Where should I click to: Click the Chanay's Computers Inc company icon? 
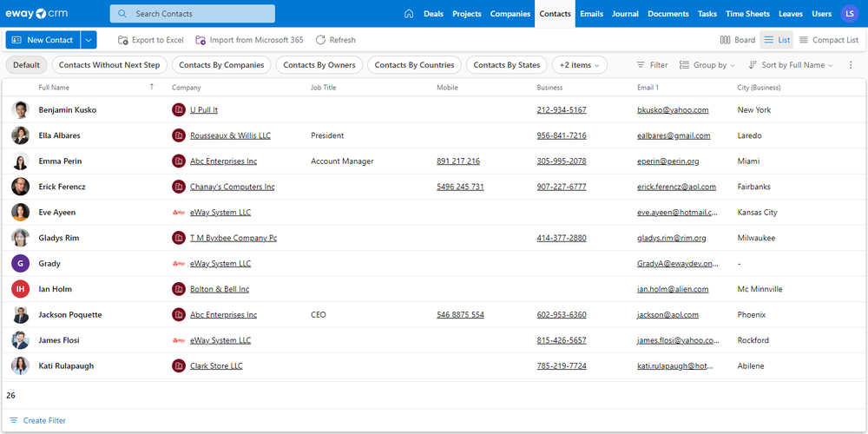[x=179, y=187]
